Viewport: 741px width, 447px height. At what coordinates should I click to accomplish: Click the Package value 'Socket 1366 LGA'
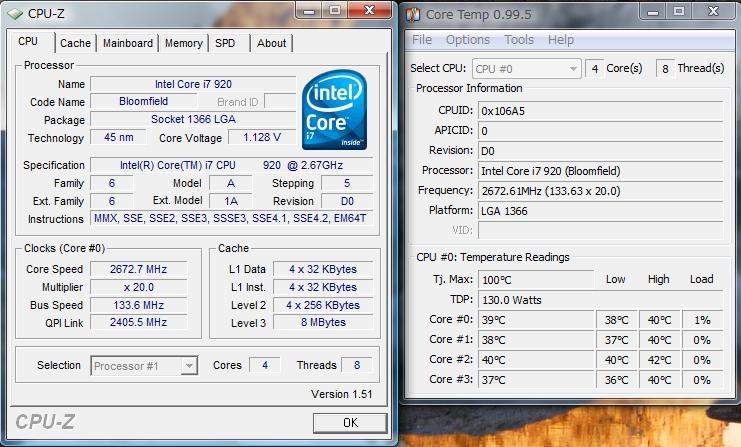click(x=193, y=120)
